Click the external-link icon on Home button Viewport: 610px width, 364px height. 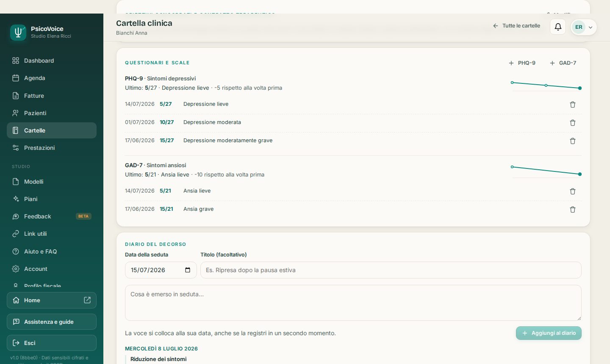[87, 300]
